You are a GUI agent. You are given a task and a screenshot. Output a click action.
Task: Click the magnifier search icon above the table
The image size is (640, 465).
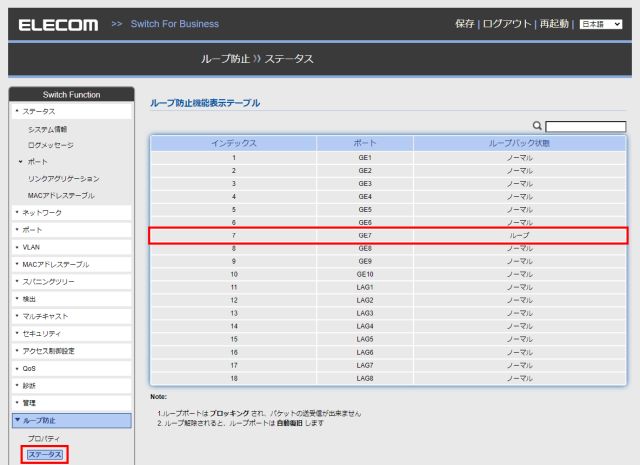[x=537, y=126]
